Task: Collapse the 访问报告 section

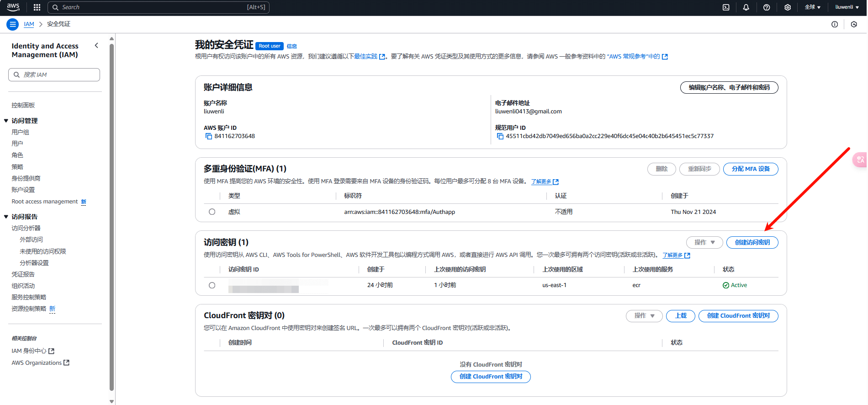Action: point(6,217)
